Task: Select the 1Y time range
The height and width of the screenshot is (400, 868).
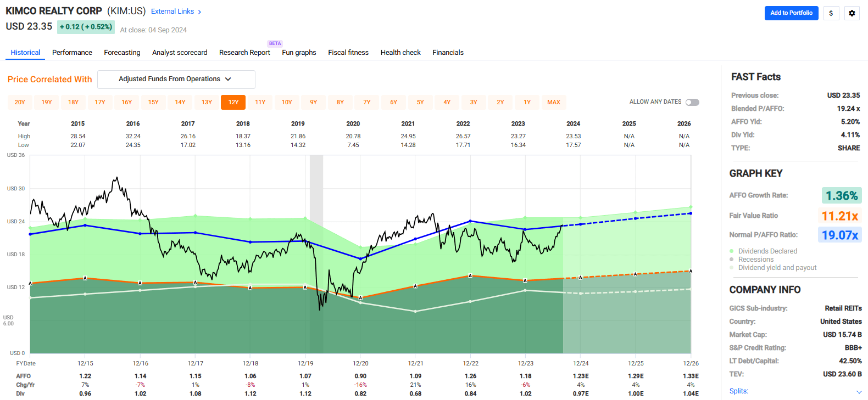Action: (x=527, y=102)
